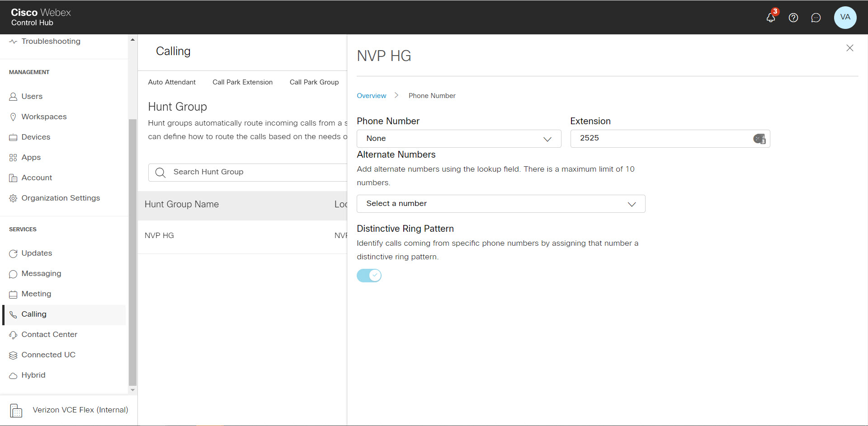
Task: Open the Messaging service
Action: point(41,273)
